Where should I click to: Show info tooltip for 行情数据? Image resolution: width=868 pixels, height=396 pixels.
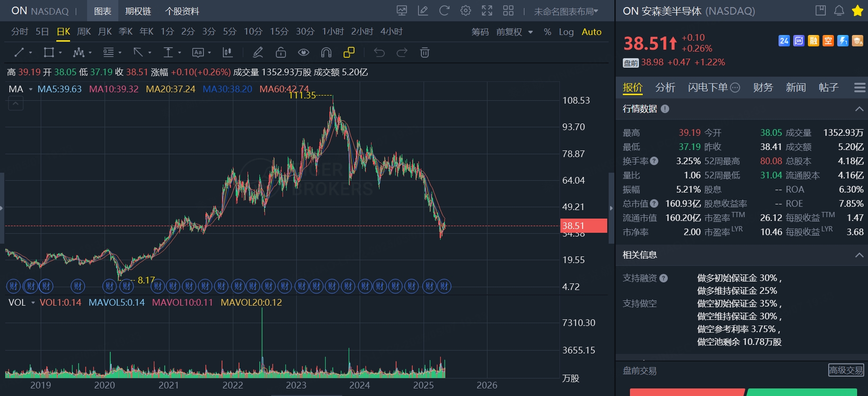click(665, 109)
